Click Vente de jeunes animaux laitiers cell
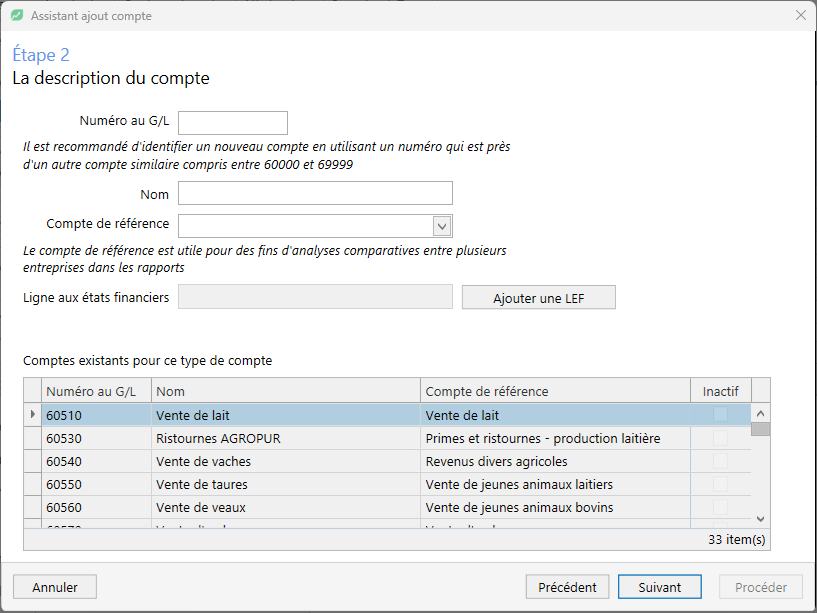 tap(555, 484)
